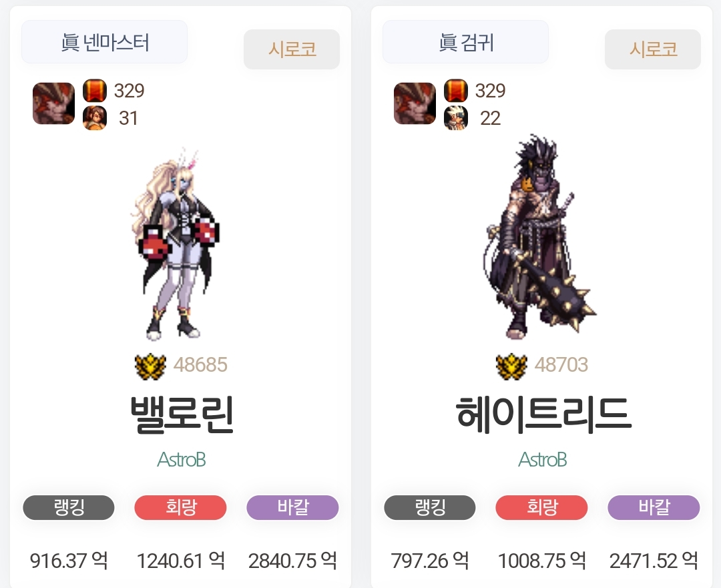Viewport: 721px width, 588px height.
Task: Click the large red demon icon on 밸로린 card
Action: 54,103
